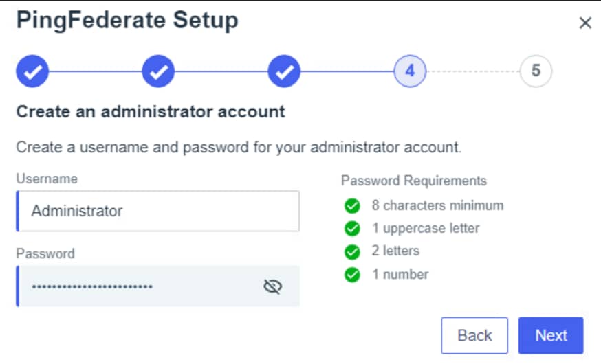Click inside the masked Password field

(138, 286)
